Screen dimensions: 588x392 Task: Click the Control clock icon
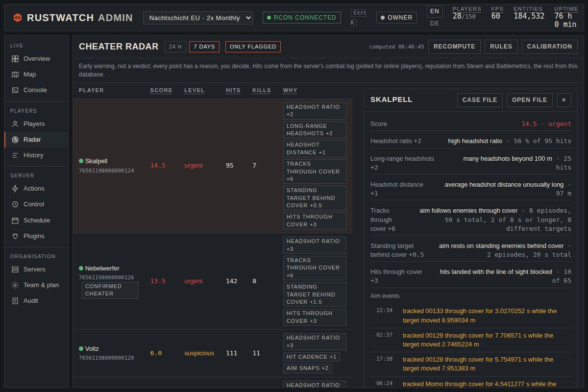coord(15,204)
